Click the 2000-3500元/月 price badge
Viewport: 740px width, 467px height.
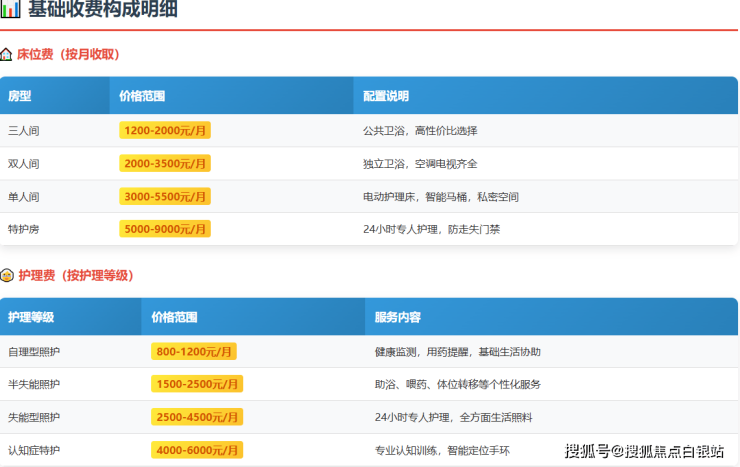click(165, 163)
